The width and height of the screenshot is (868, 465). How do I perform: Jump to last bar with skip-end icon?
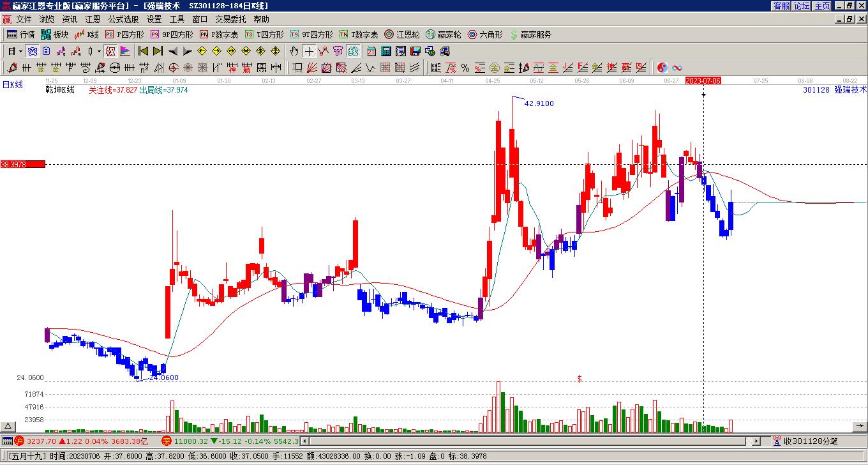point(158,51)
